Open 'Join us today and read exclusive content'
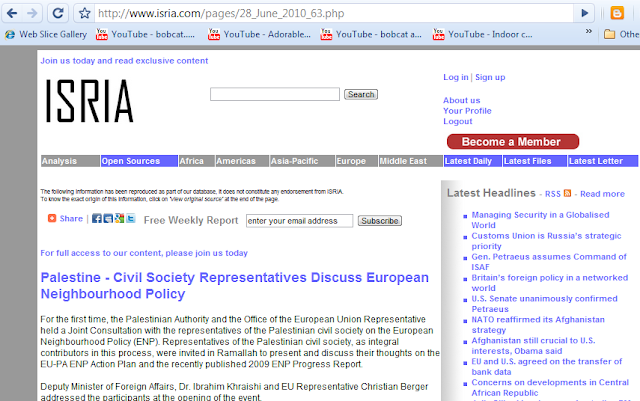640x401 pixels. pyautogui.click(x=124, y=61)
